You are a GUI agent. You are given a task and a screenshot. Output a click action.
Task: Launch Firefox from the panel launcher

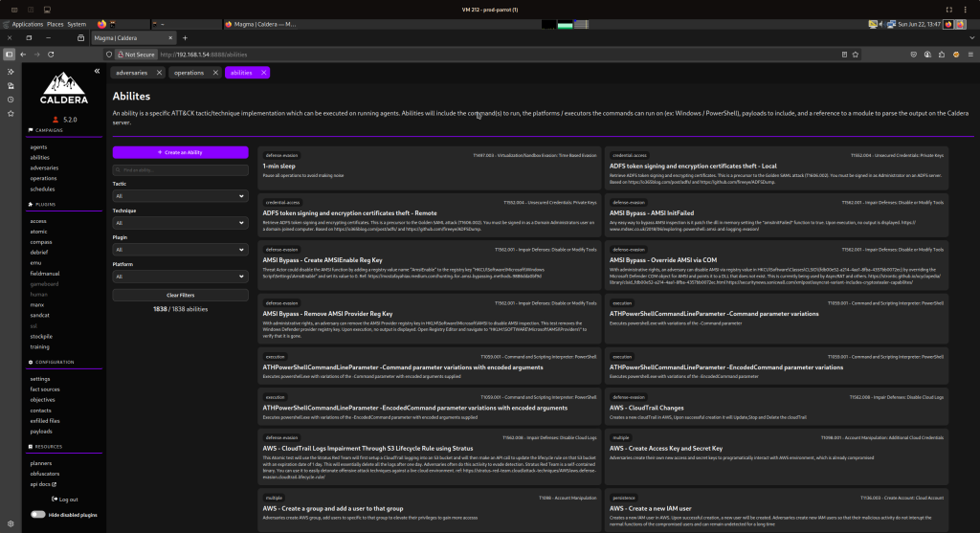(101, 24)
